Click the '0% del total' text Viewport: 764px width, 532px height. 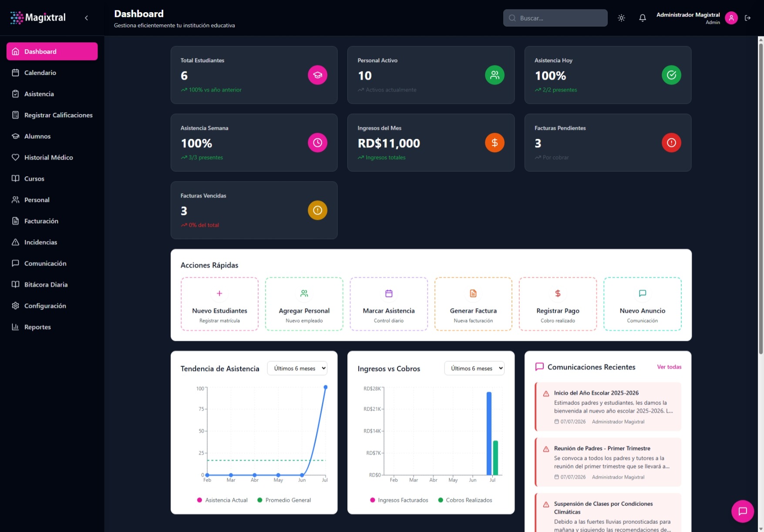tap(204, 225)
